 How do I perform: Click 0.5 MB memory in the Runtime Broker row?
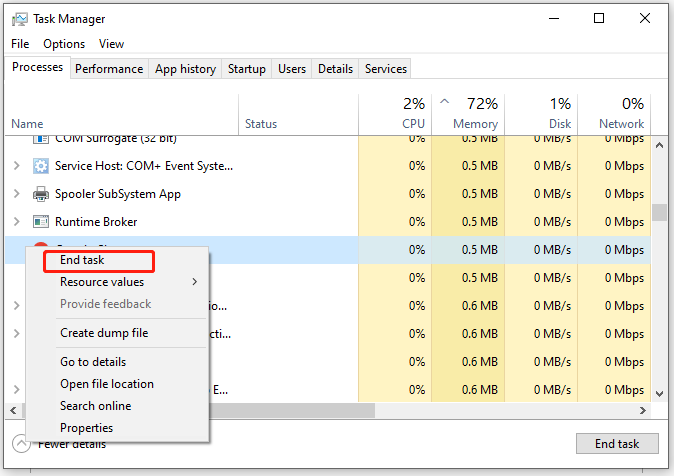click(x=480, y=222)
